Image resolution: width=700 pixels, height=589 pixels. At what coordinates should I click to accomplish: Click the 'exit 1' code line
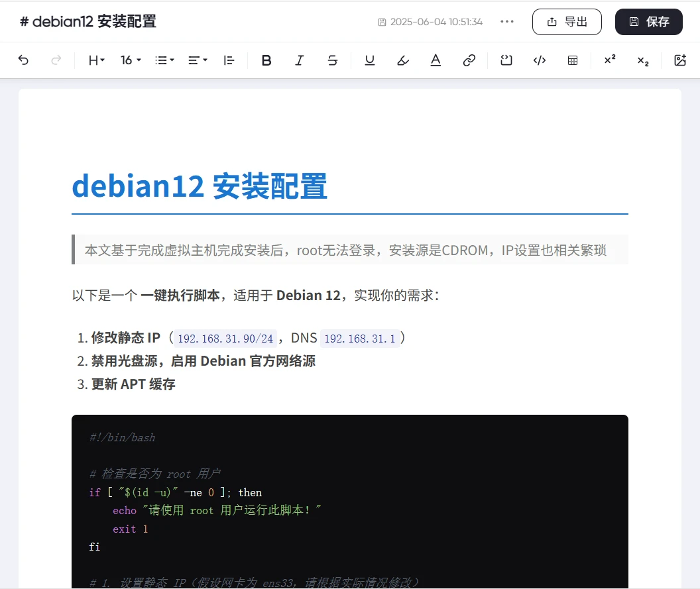[x=130, y=529]
